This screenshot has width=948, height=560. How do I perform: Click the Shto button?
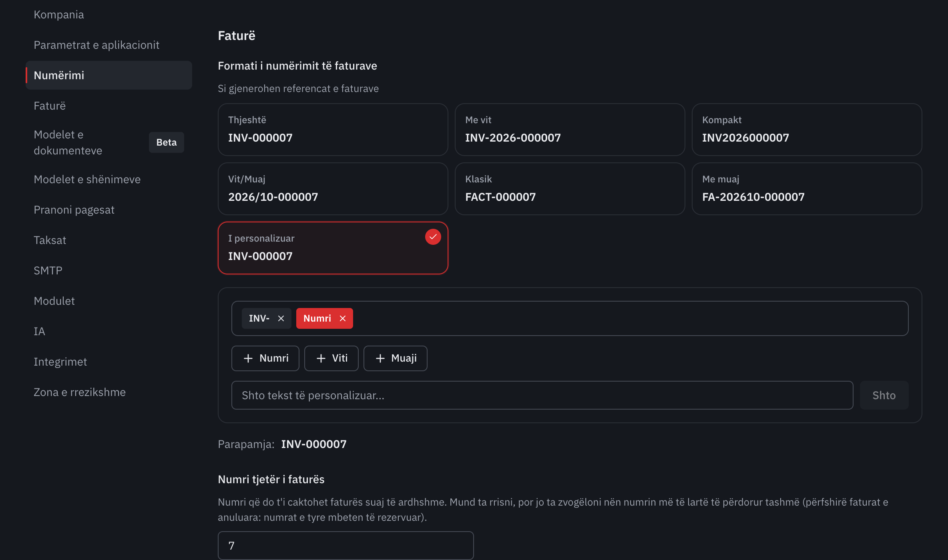[x=884, y=395]
